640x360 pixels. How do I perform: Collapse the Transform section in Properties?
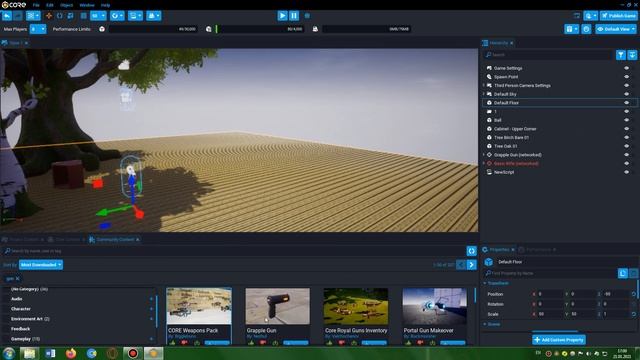(485, 283)
